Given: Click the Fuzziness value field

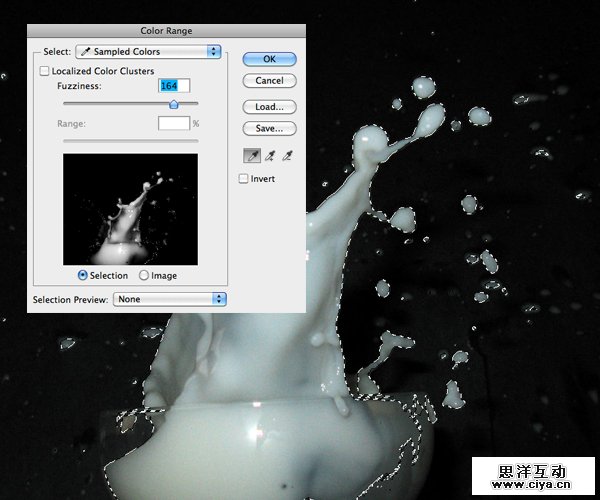Looking at the screenshot, I should tap(174, 87).
